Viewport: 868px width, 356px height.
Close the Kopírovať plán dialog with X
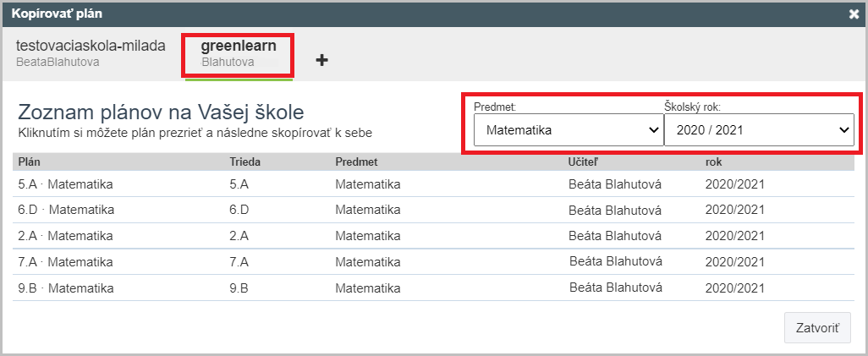[x=854, y=14]
